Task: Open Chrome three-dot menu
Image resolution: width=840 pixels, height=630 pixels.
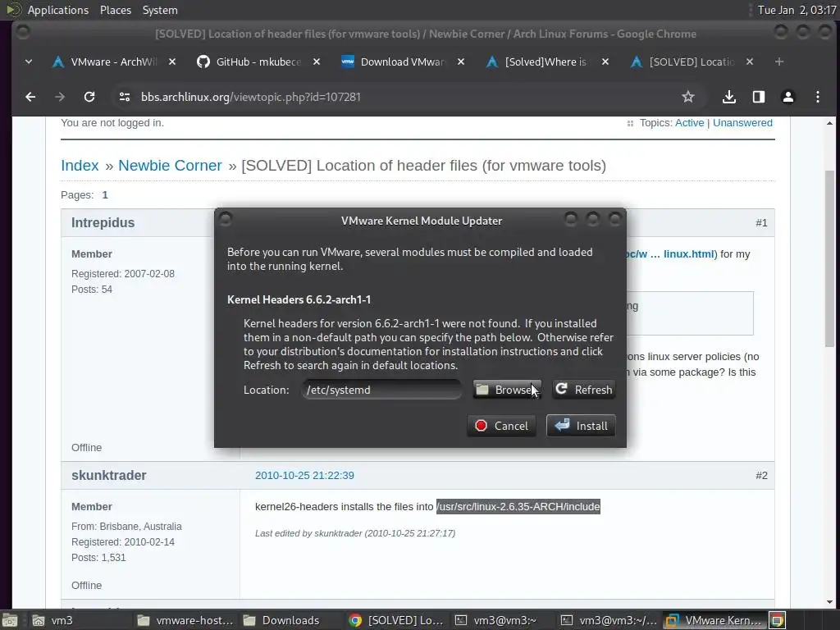Action: coord(818,97)
